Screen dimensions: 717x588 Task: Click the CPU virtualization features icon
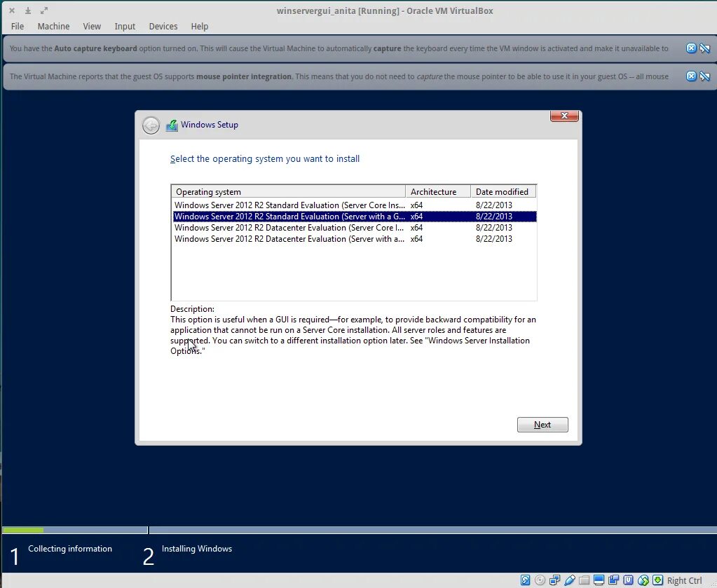click(x=628, y=580)
